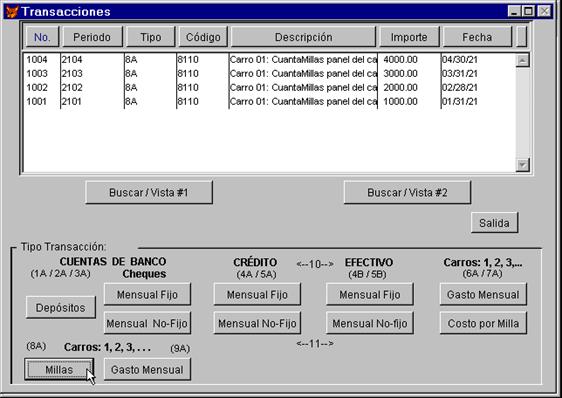Minimize the Transacciones window

[514, 11]
